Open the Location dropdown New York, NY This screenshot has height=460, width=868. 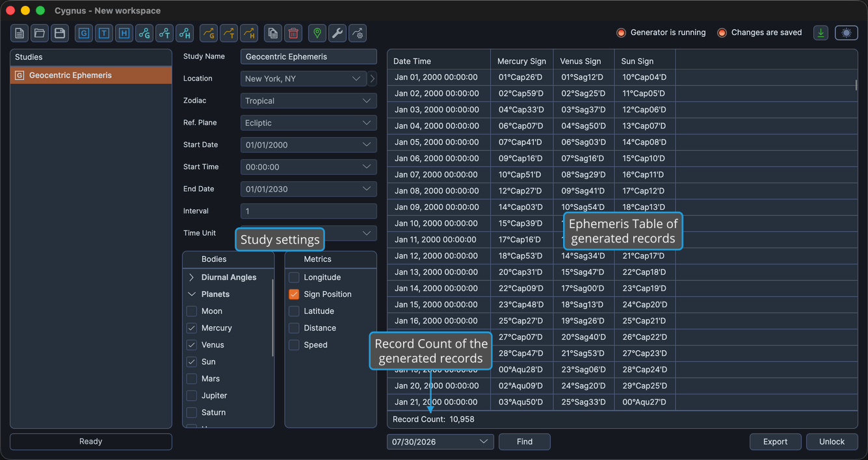[x=304, y=79]
